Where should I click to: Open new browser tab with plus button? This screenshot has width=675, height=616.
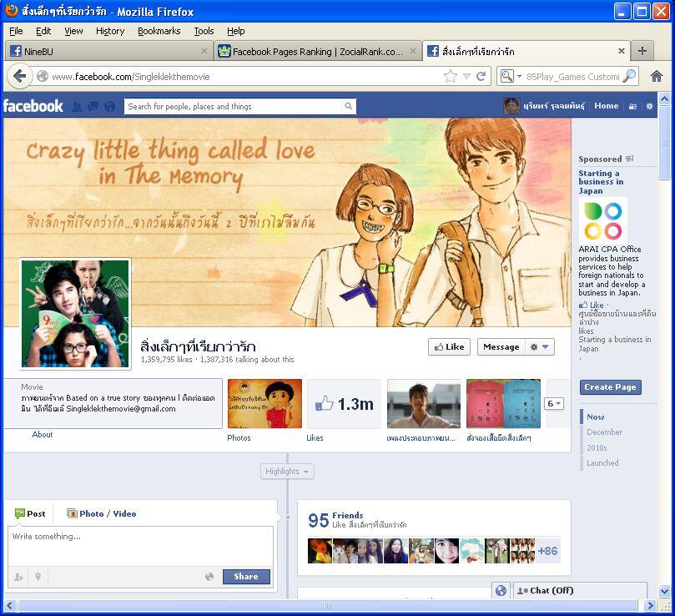coord(642,51)
